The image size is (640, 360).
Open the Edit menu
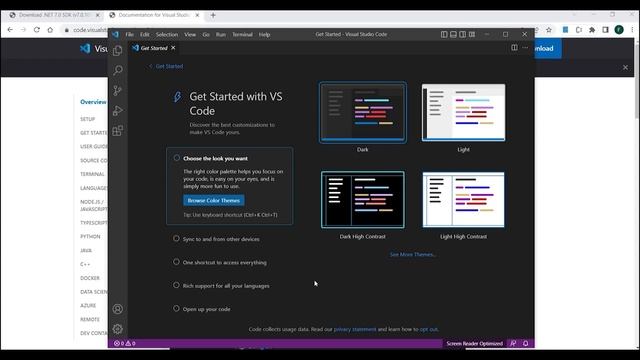click(144, 35)
